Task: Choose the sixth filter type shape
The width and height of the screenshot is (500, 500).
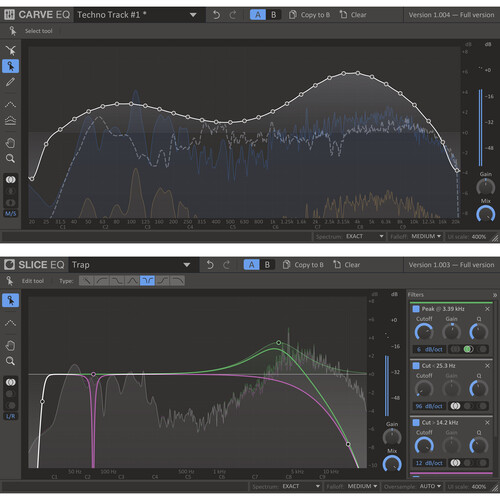Action: (162, 281)
